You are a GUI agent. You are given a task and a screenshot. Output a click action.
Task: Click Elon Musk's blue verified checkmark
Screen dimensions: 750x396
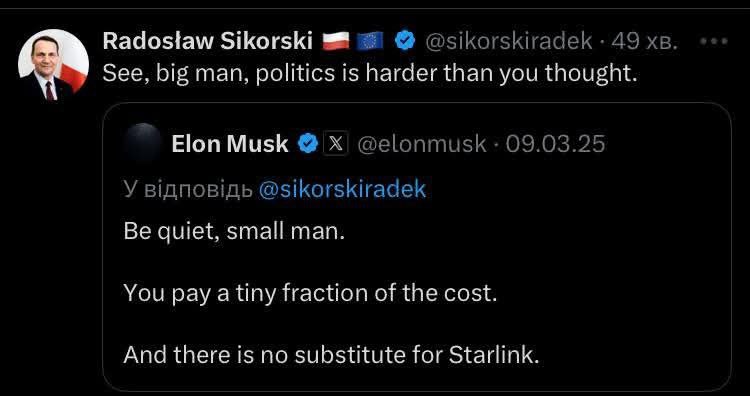coord(308,143)
